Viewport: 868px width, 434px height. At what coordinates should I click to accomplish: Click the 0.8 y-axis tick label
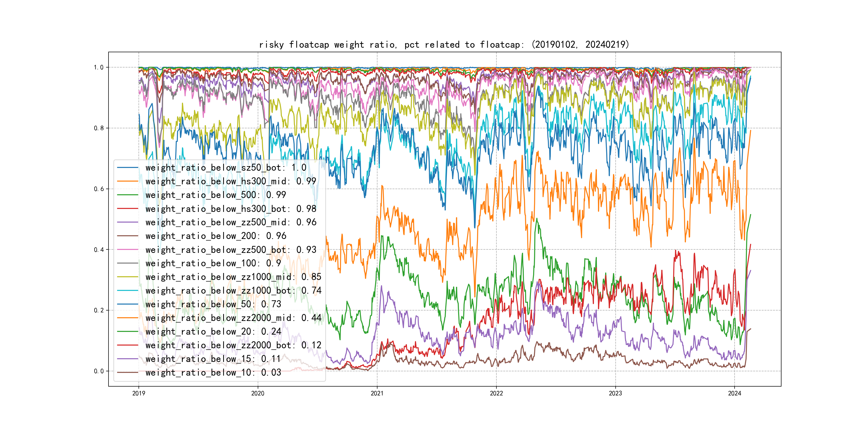99,128
